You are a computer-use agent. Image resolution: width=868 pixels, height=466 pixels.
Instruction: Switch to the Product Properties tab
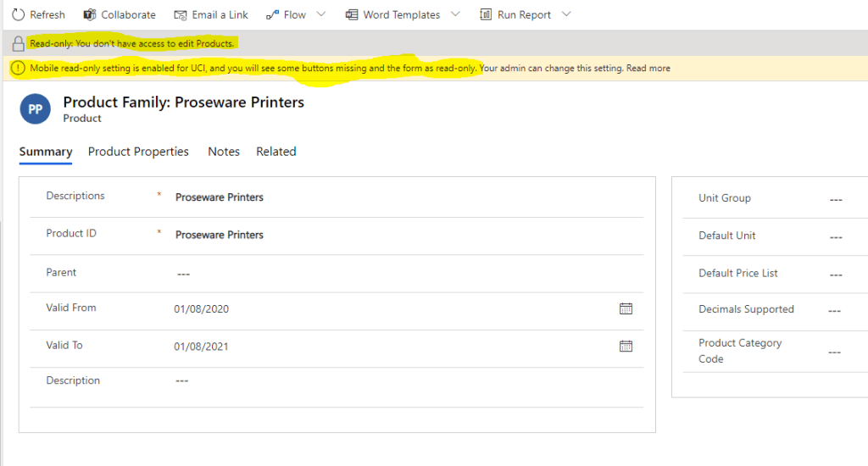138,152
